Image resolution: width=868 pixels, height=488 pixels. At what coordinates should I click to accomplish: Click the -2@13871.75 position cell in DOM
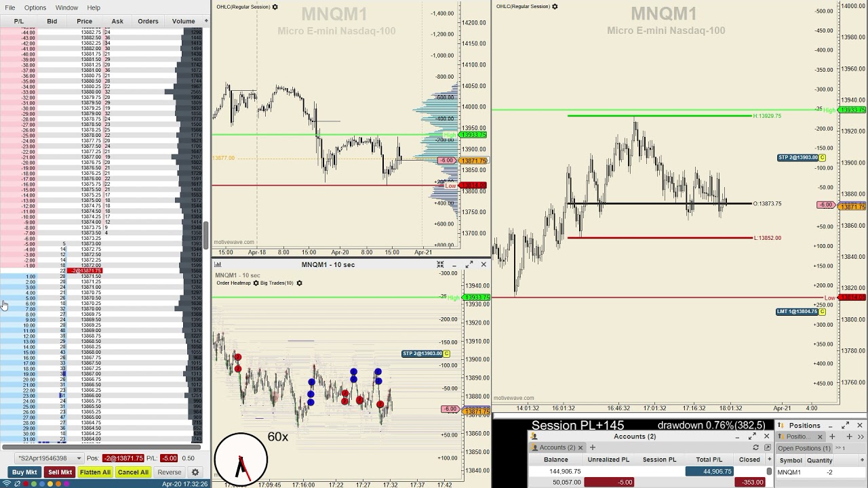click(x=85, y=271)
